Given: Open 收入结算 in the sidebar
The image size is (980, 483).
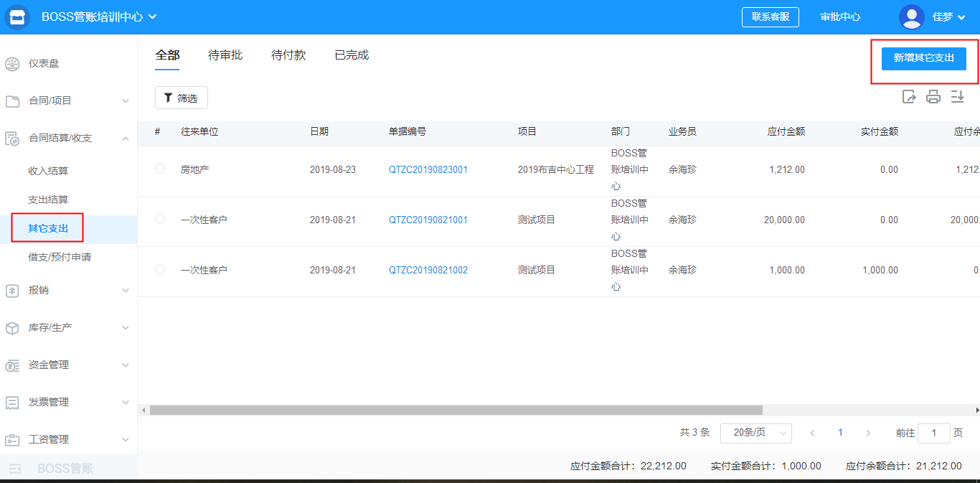Looking at the screenshot, I should tap(48, 171).
